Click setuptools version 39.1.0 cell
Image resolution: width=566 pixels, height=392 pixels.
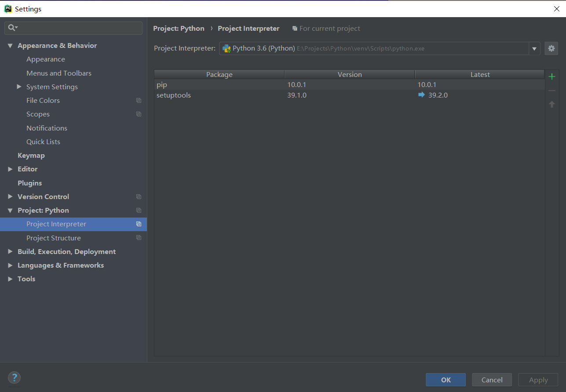(297, 95)
